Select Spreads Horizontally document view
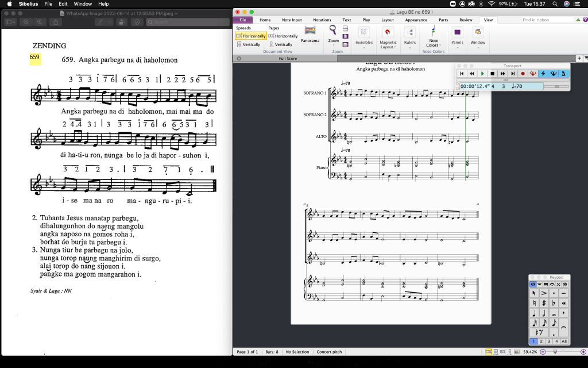Viewport: 588px width, 368px height. [x=251, y=36]
